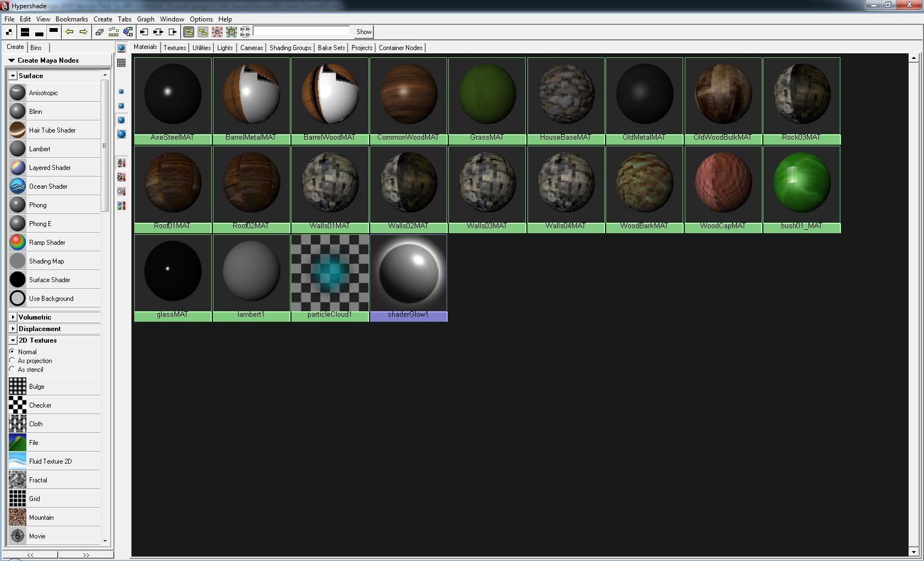The image size is (924, 561).
Task: Select the shaderGlow1 swatch
Action: click(409, 278)
